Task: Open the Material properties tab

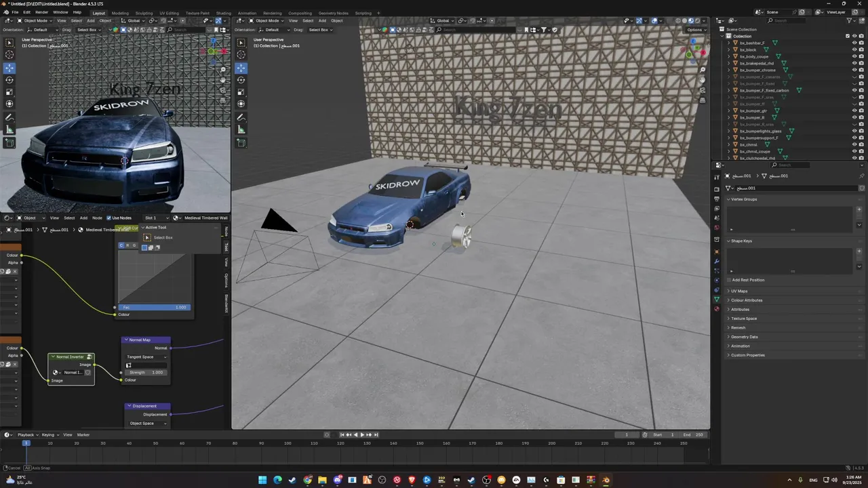Action: [717, 308]
